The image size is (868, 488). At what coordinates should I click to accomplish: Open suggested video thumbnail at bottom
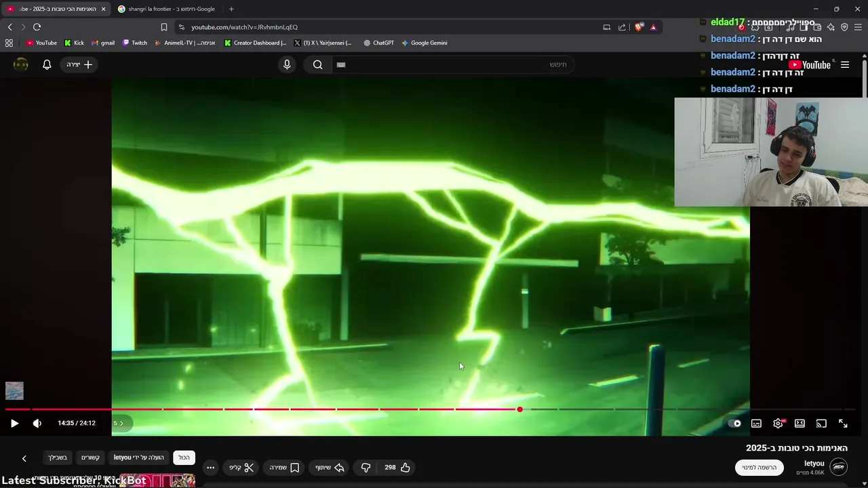[x=157, y=481]
